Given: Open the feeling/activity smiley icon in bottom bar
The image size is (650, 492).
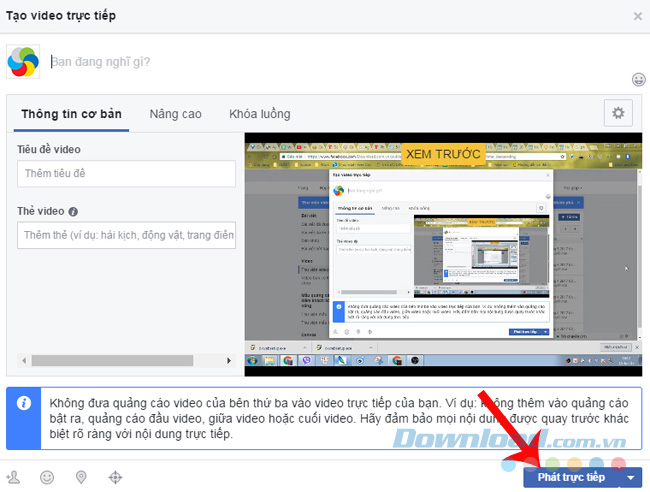Looking at the screenshot, I should pyautogui.click(x=46, y=478).
